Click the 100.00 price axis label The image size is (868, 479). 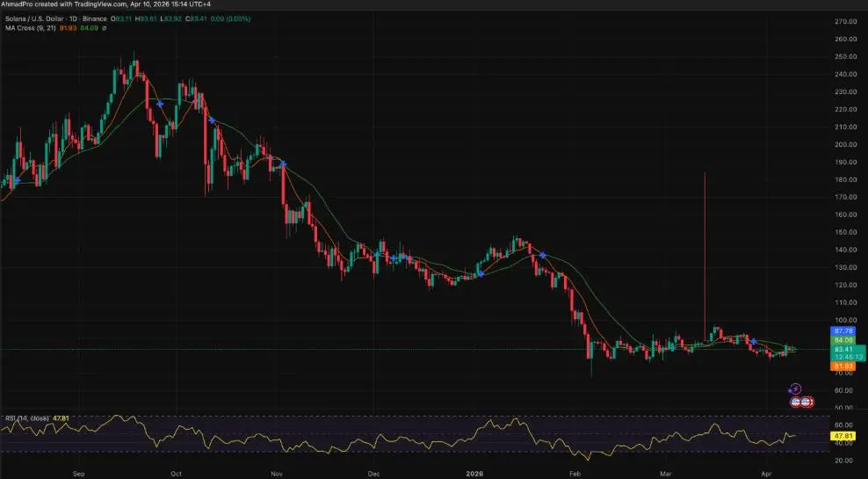(845, 320)
